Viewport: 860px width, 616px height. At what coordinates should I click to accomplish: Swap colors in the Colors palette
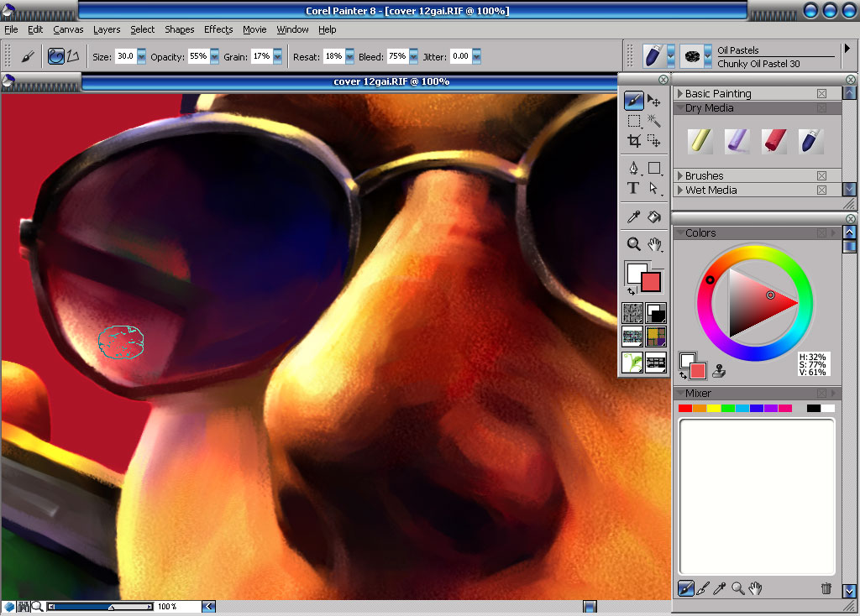click(683, 375)
